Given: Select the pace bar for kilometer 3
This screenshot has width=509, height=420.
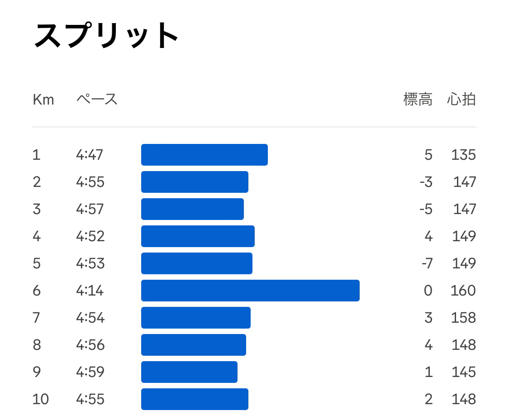Looking at the screenshot, I should click(192, 209).
